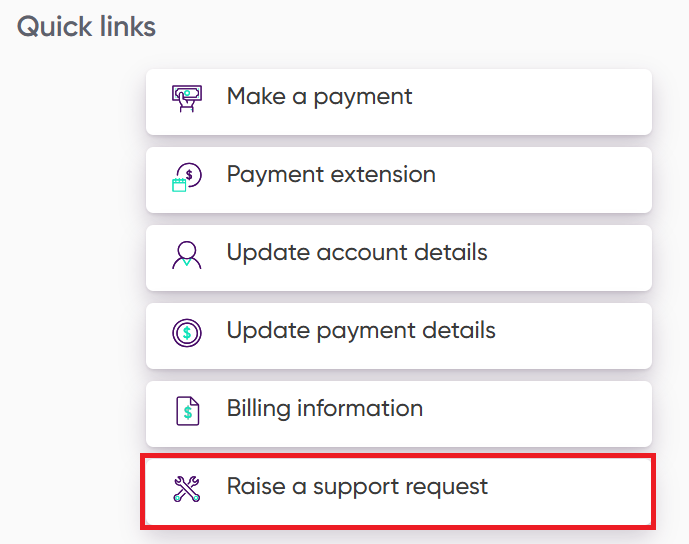This screenshot has height=544, width=689.
Task: Open the Billing information text link
Action: (325, 409)
